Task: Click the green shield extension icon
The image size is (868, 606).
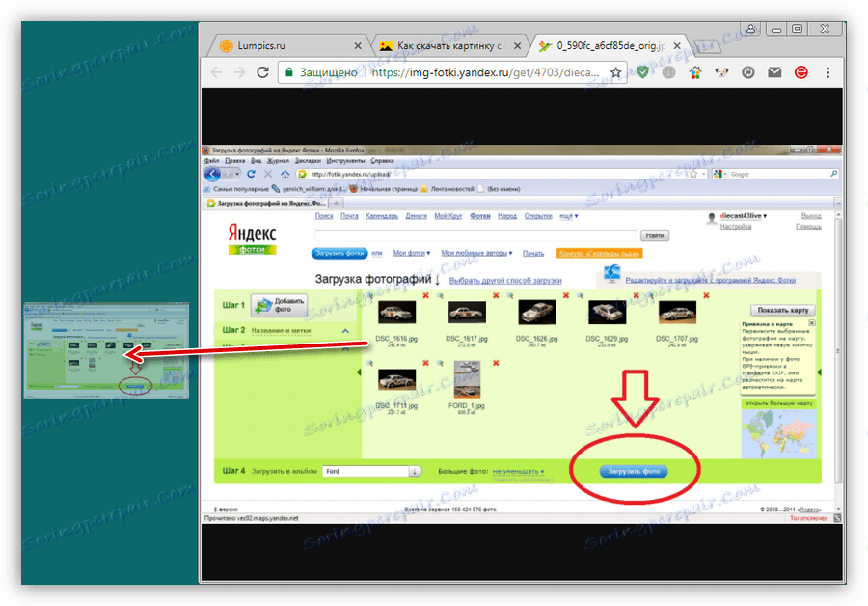Action: tap(642, 72)
